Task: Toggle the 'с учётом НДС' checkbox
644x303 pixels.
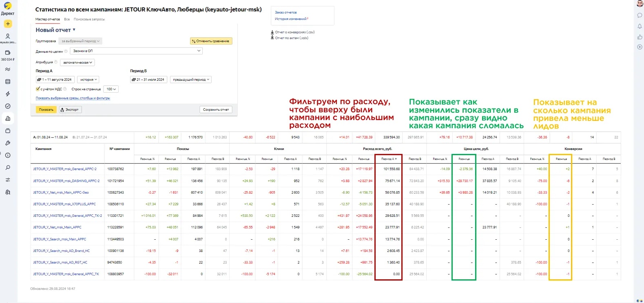Action: tap(38, 89)
